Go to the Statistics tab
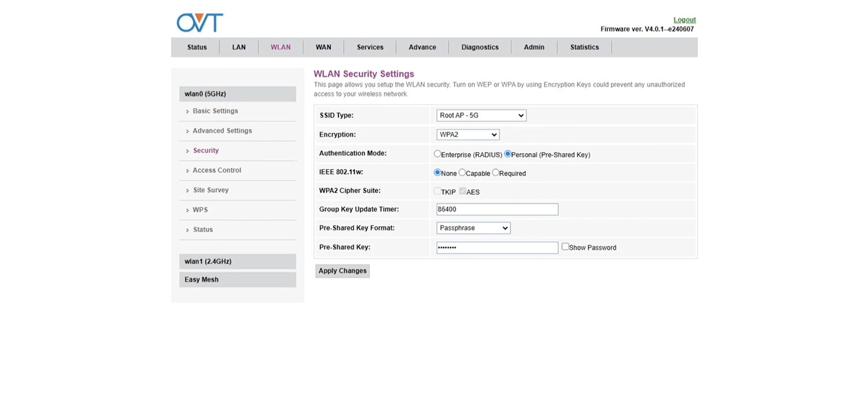 584,47
